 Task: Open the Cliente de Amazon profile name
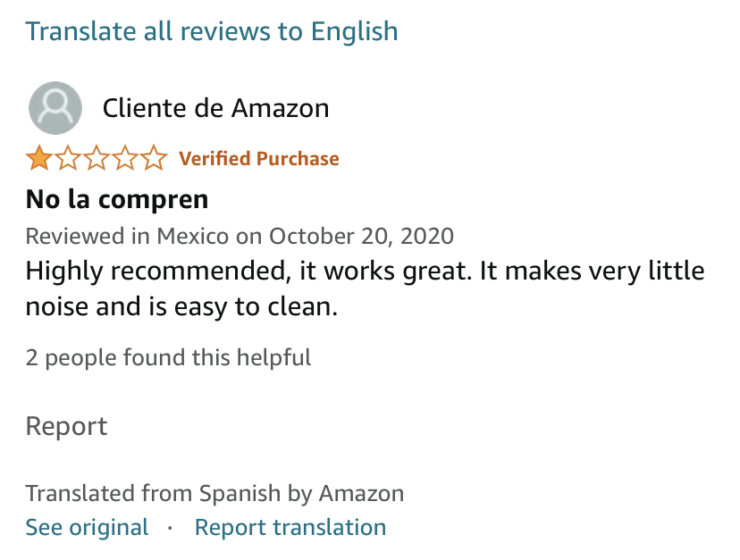coord(215,108)
